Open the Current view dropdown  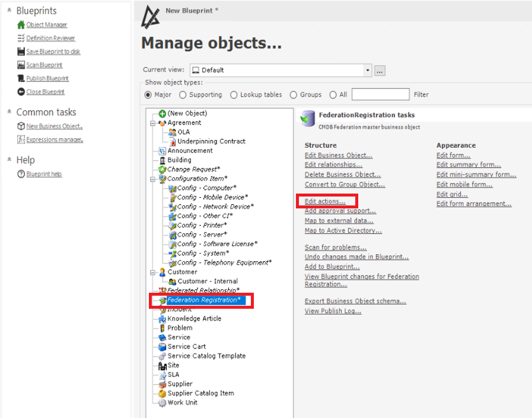[x=368, y=70]
